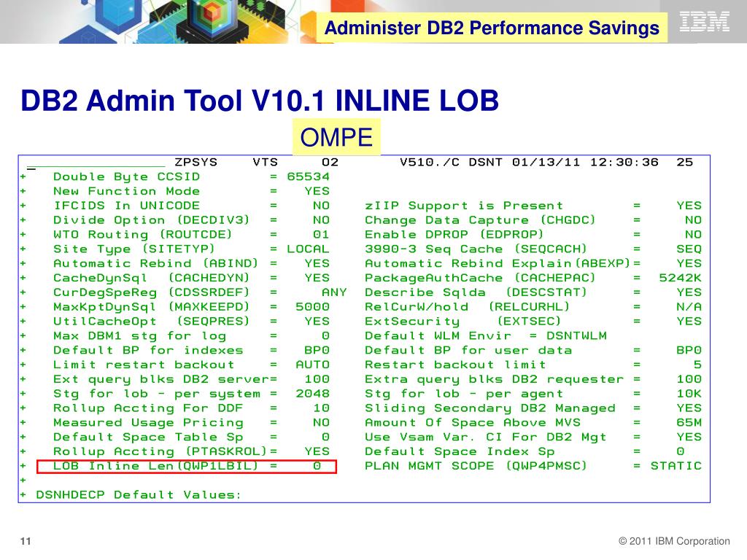
Task: Click the SEQ value of 3990-3 Seq Cache
Action: [x=689, y=249]
